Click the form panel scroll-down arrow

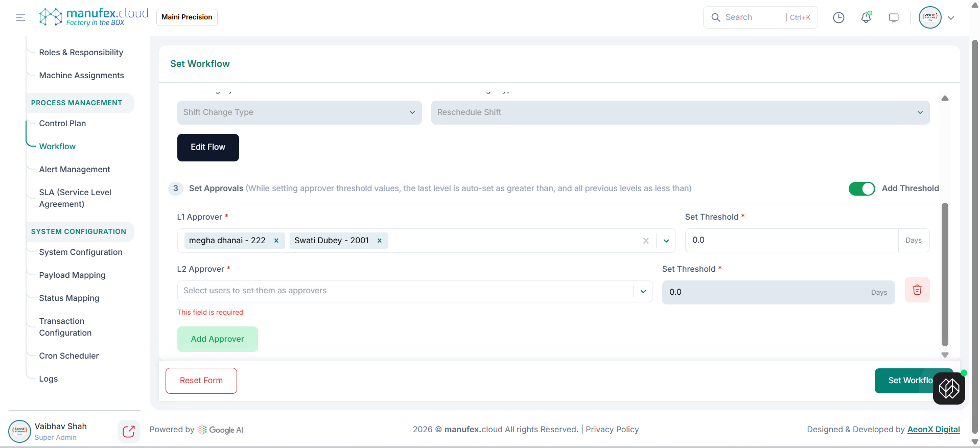coord(945,355)
